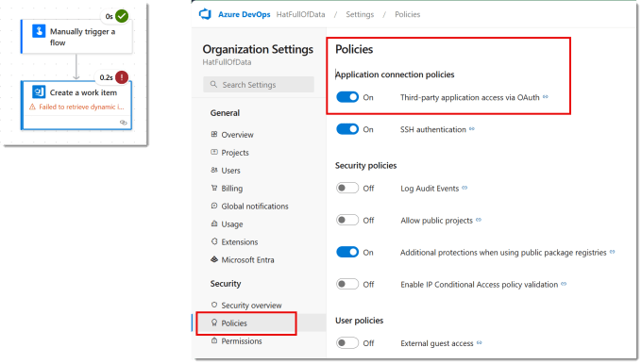Open Permissions under Security

(242, 341)
